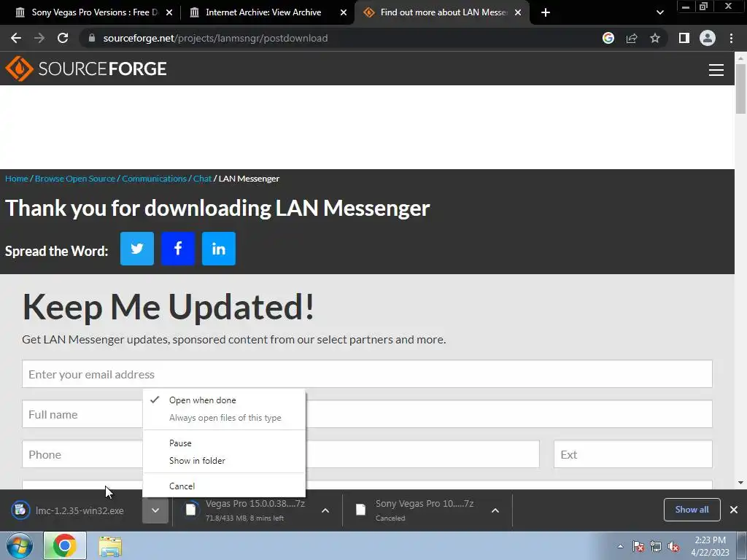Bookmark this page with the star
The height and width of the screenshot is (560, 747).
click(655, 38)
